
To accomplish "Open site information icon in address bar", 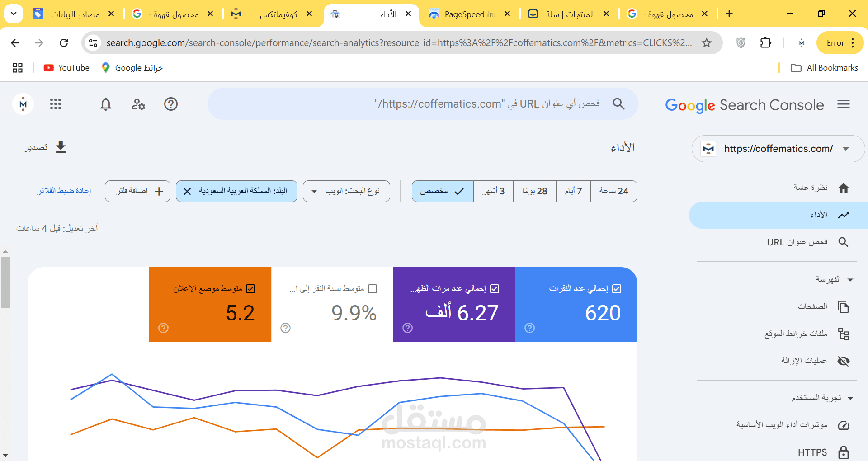I will pos(93,43).
